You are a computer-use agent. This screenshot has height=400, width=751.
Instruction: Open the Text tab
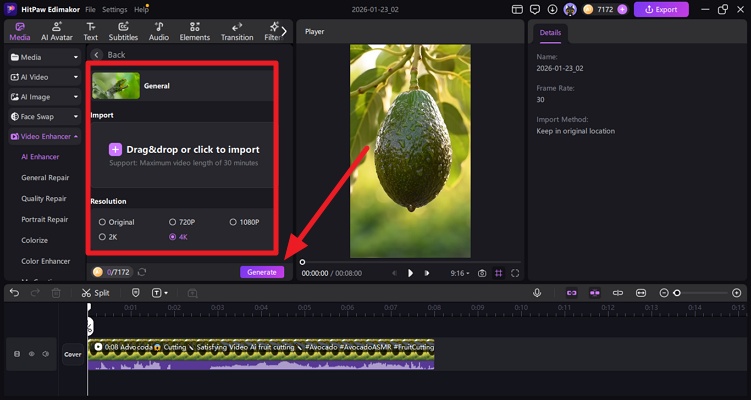tap(91, 32)
